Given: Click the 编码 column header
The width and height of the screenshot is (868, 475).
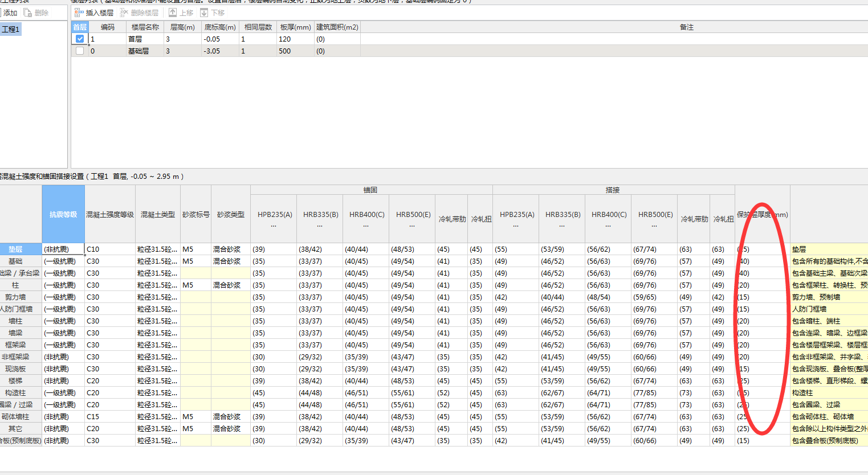Looking at the screenshot, I should click(107, 27).
